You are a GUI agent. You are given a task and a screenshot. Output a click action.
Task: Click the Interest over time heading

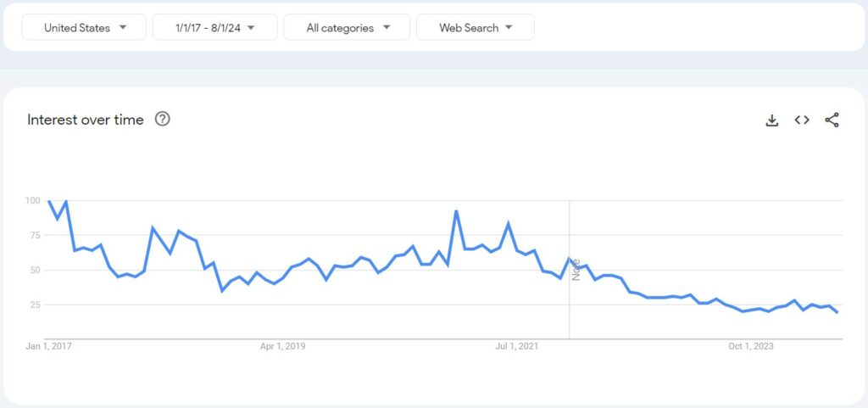[86, 120]
